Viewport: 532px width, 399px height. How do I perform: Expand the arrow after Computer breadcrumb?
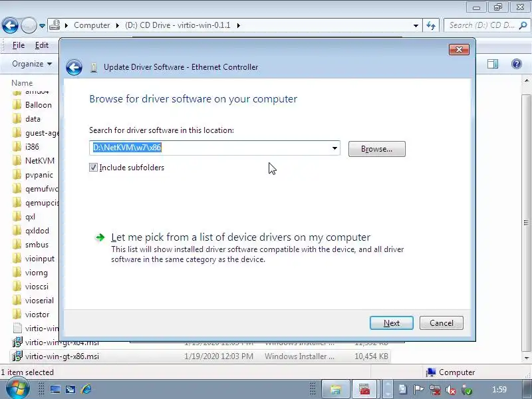point(118,25)
